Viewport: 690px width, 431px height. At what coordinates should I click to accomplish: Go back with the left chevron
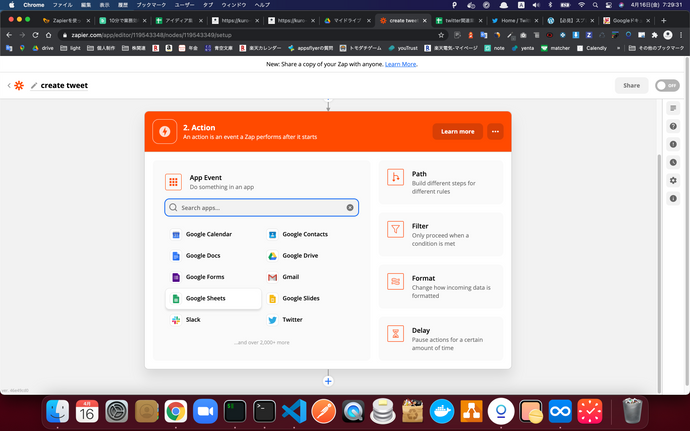coord(9,85)
